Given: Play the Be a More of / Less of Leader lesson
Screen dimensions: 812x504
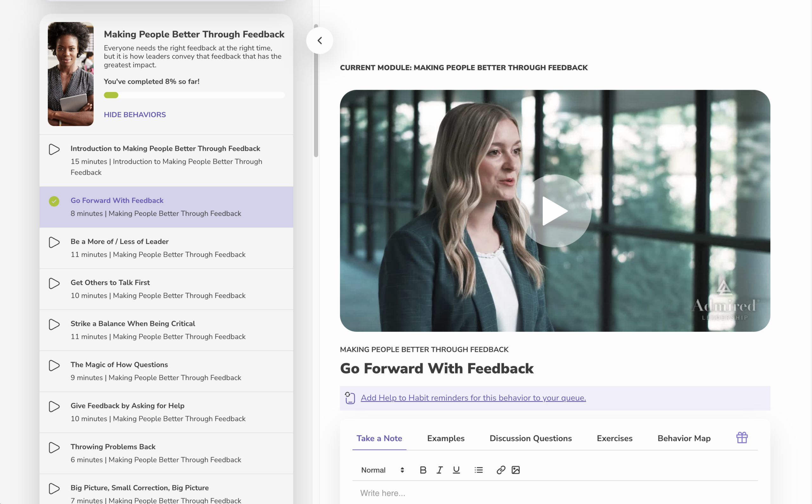Looking at the screenshot, I should 54,242.
